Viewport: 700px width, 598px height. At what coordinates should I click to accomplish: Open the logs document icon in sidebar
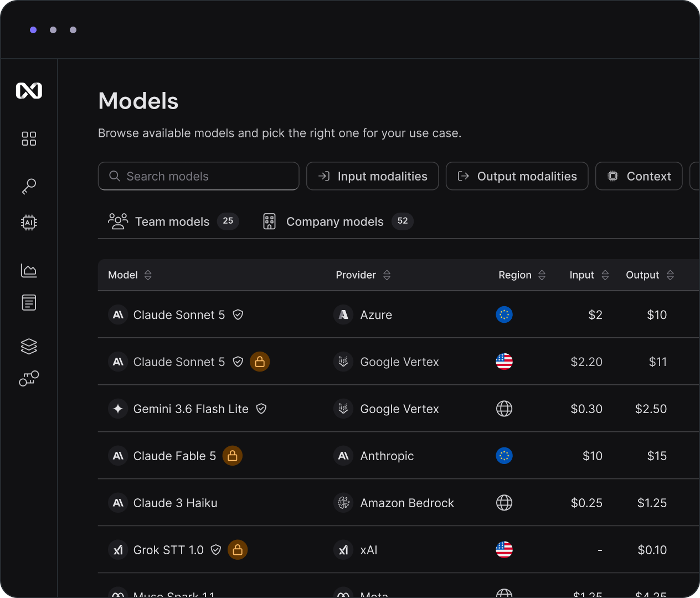(29, 302)
